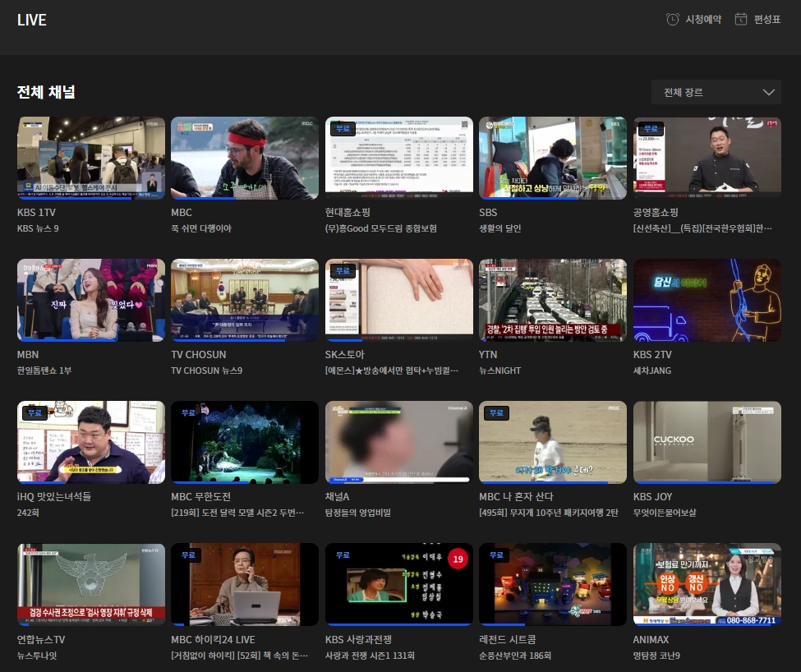Click the 무료 badge on SK스토아
This screenshot has height=672, width=801.
[x=343, y=270]
